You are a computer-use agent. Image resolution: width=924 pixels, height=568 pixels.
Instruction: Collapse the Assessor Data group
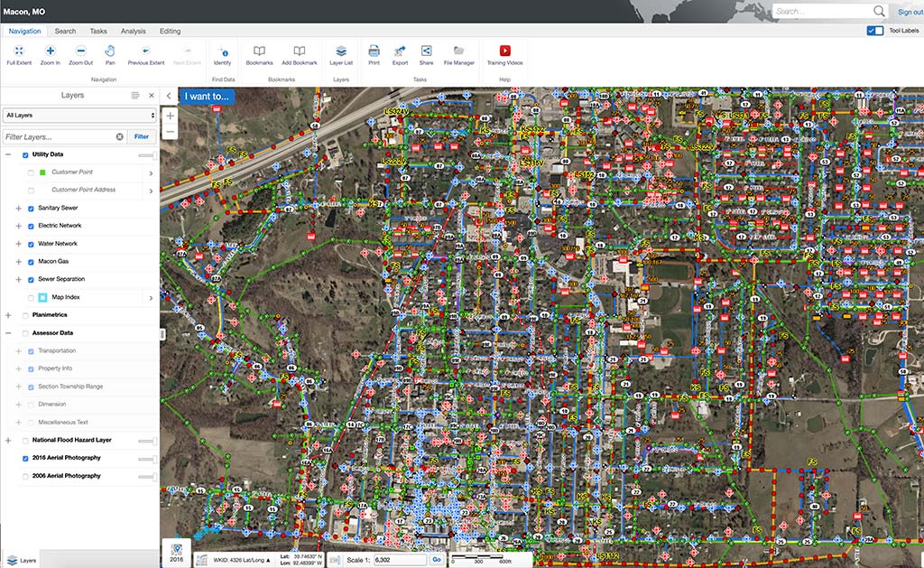[8, 333]
